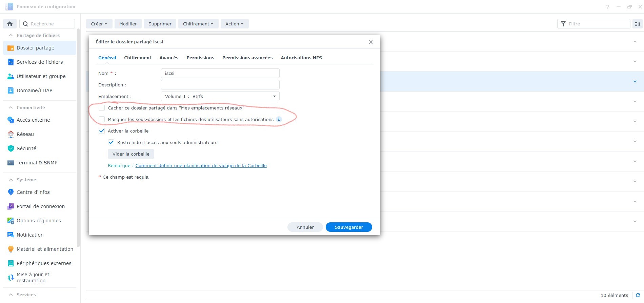
Task: Click the Annuler button
Action: tap(305, 227)
